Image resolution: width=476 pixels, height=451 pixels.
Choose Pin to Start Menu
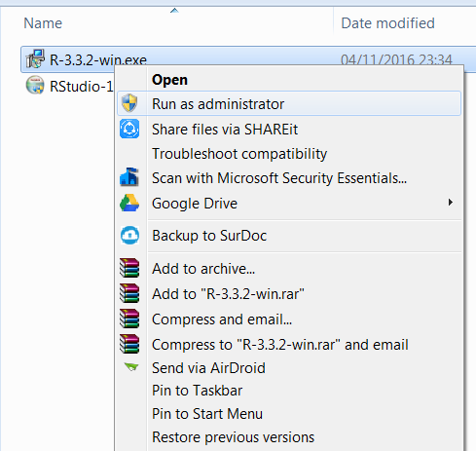(207, 414)
